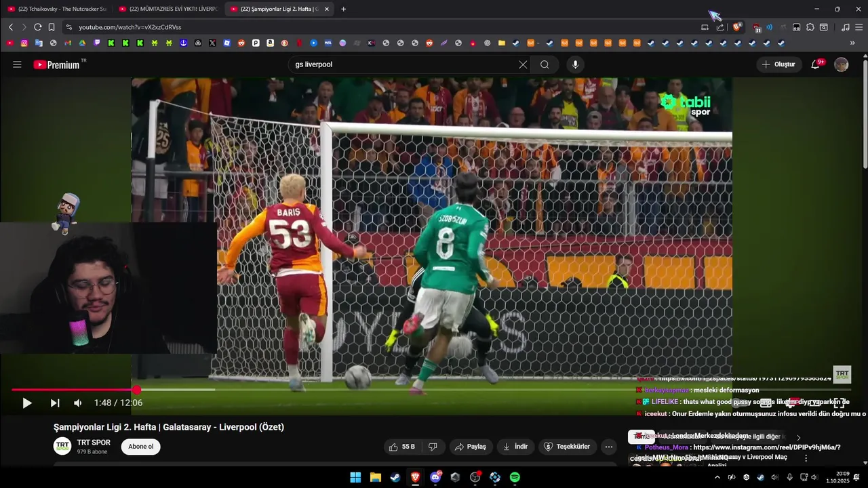
Task: Close the Şampiyonlar Ligi tab
Action: pos(327,9)
